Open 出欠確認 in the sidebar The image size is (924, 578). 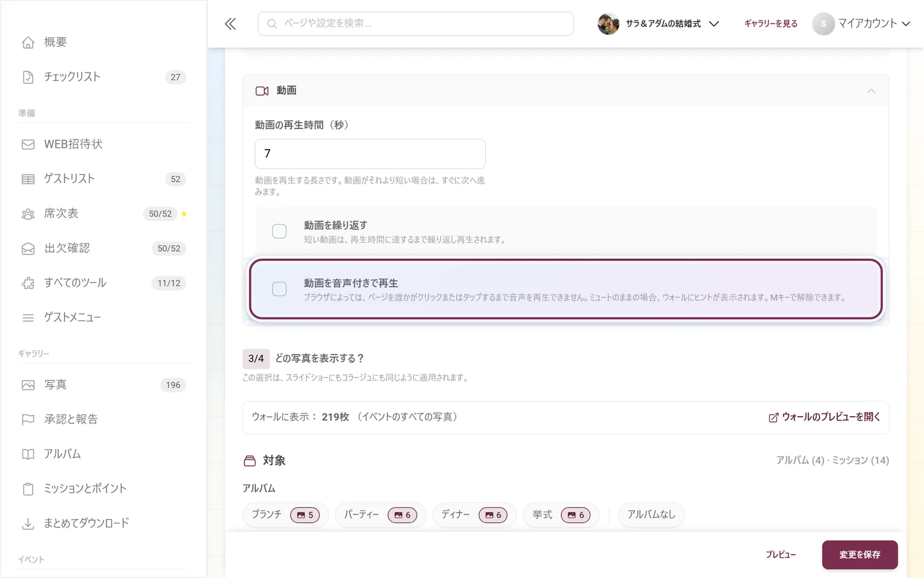coord(103,249)
